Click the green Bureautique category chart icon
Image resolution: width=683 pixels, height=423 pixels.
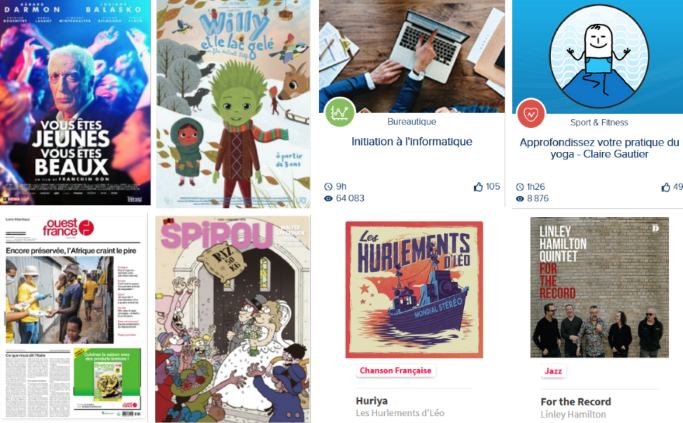click(x=339, y=112)
